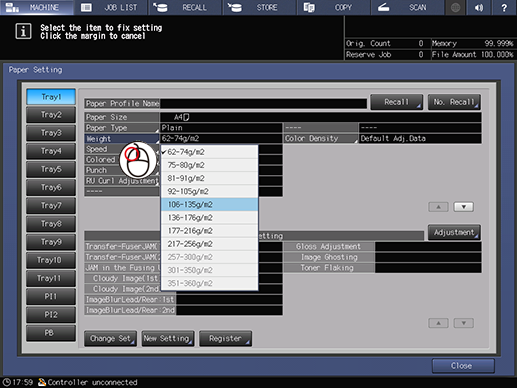Open the STORE tab
Screen dimensions: 517x388
pos(260,7)
